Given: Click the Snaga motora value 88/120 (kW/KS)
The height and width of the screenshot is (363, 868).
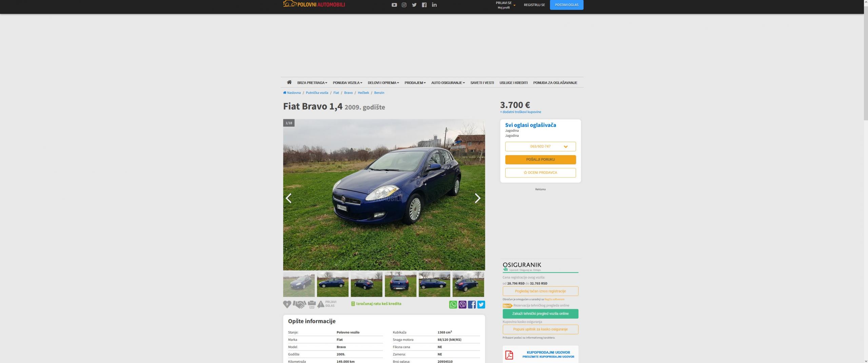Looking at the screenshot, I should (449, 340).
